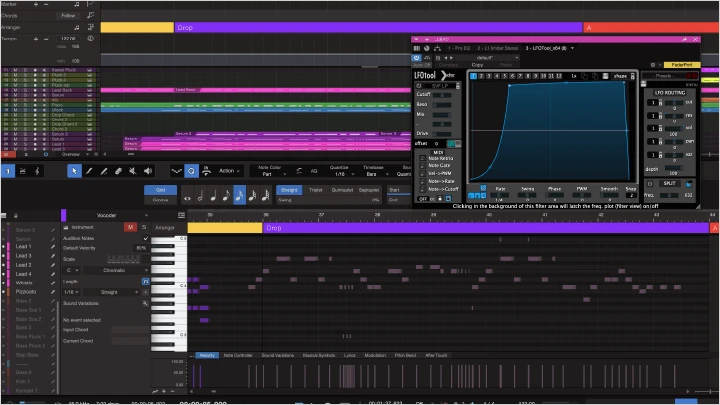
Task: Open the Vocoder track selector dropdown
Action: pyautogui.click(x=108, y=215)
